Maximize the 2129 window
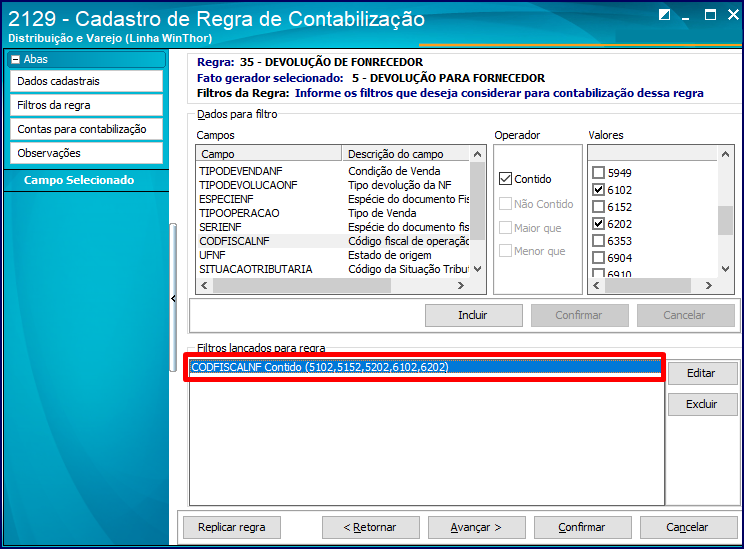The height and width of the screenshot is (549, 744). (710, 15)
